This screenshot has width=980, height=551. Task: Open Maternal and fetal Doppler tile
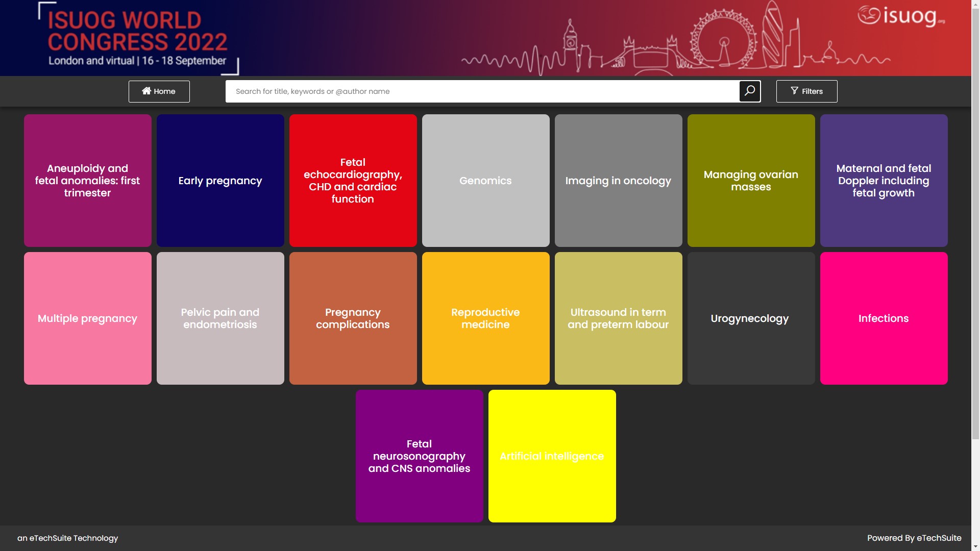(884, 181)
